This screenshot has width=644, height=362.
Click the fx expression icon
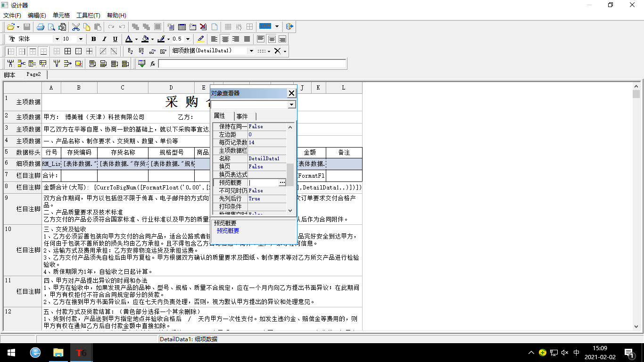pyautogui.click(x=153, y=63)
